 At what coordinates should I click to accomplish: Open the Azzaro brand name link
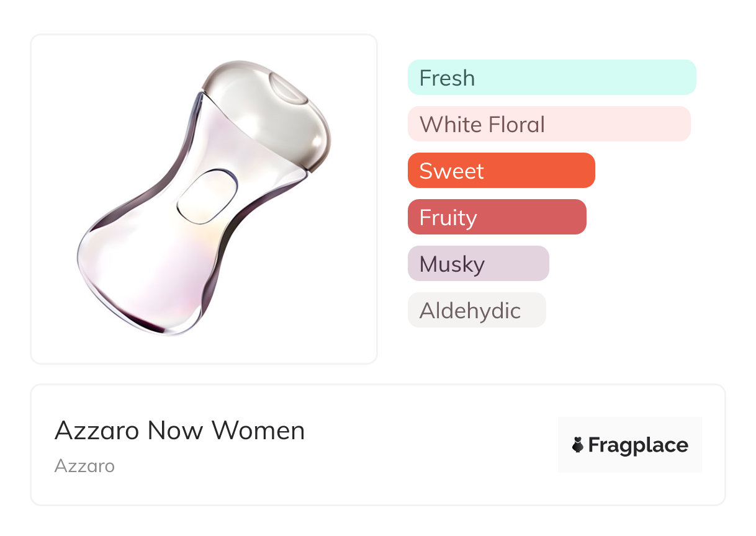click(x=84, y=466)
